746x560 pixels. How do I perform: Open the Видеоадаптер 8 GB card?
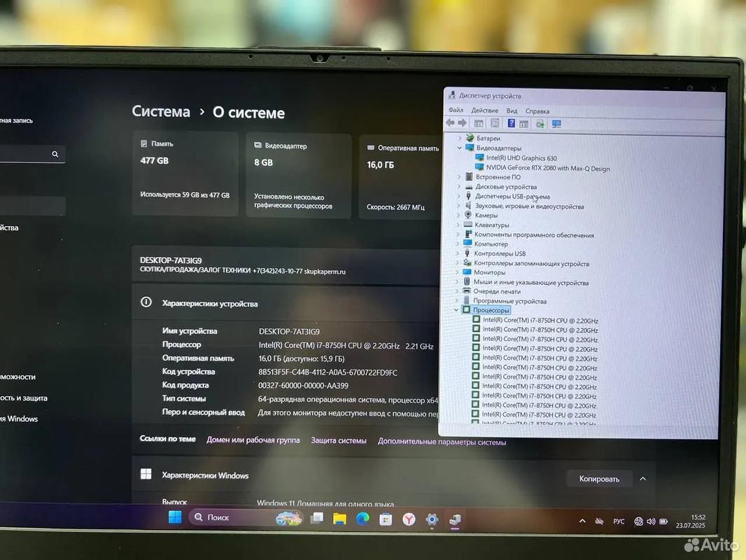299,176
